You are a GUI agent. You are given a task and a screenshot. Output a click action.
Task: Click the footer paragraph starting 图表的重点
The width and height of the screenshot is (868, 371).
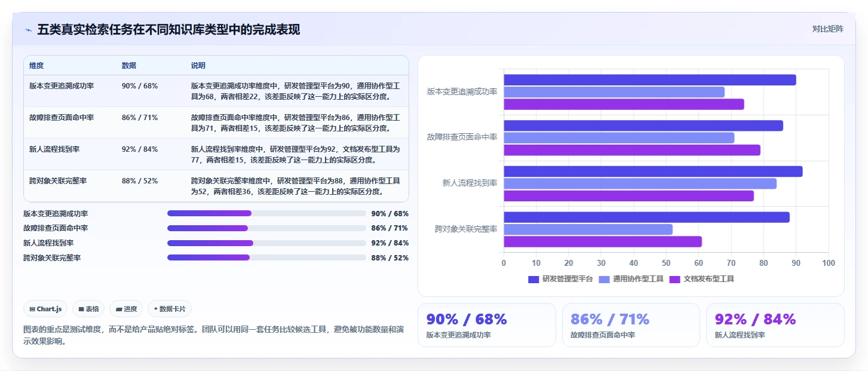click(214, 336)
